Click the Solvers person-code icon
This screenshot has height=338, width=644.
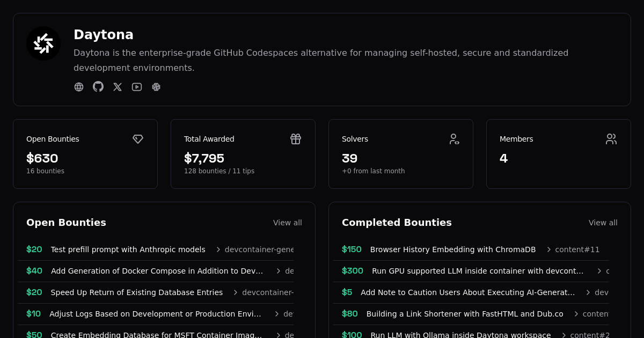click(x=454, y=139)
